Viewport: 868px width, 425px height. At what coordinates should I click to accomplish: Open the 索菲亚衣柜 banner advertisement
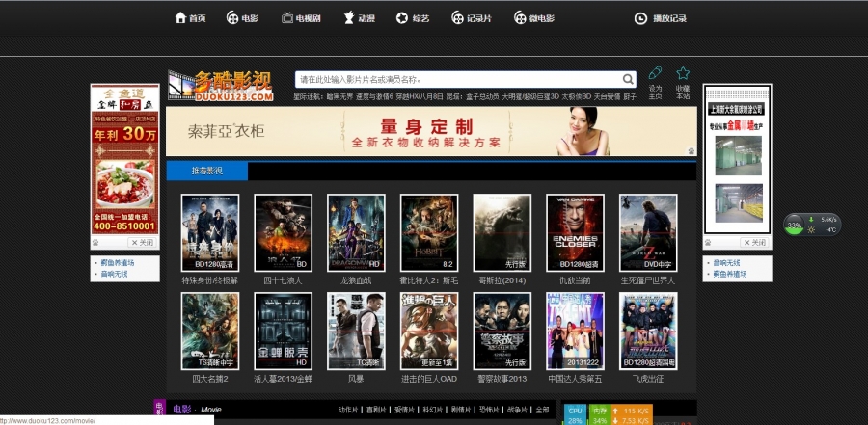coord(431,131)
